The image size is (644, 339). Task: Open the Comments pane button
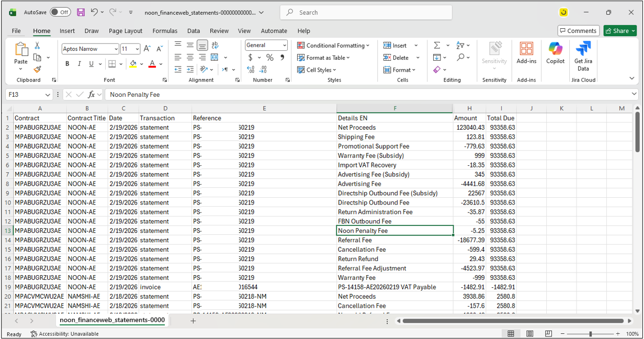578,31
